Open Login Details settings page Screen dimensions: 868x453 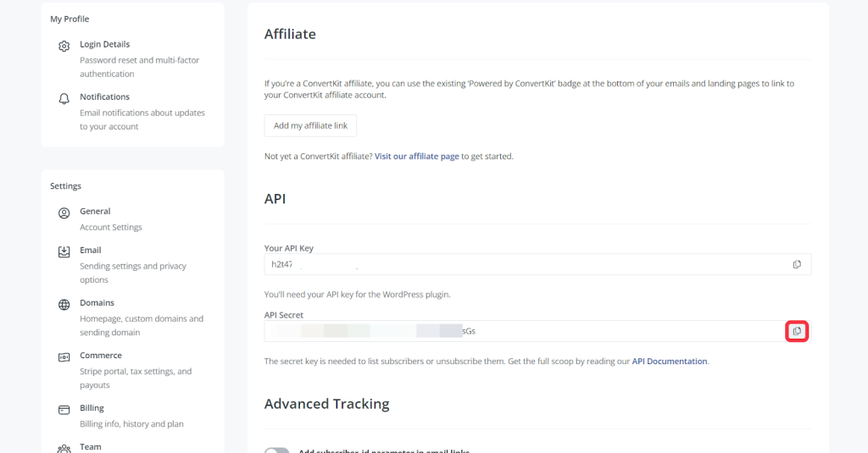pyautogui.click(x=104, y=44)
